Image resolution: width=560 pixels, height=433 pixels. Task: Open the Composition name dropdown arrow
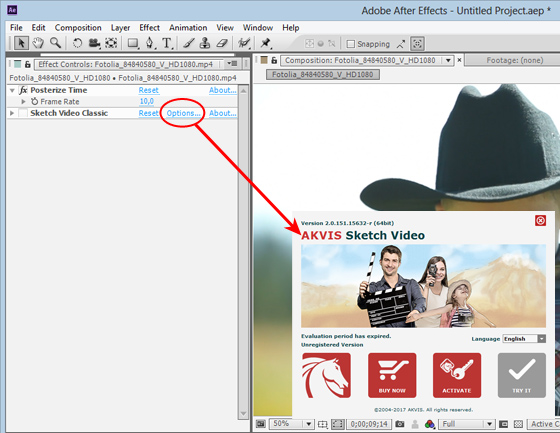tap(448, 60)
